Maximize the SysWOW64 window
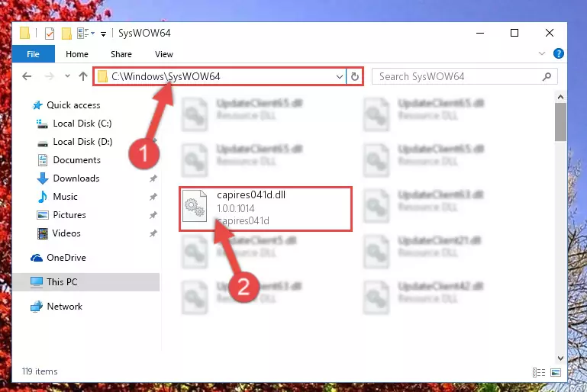Image resolution: width=587 pixels, height=392 pixels. point(514,34)
